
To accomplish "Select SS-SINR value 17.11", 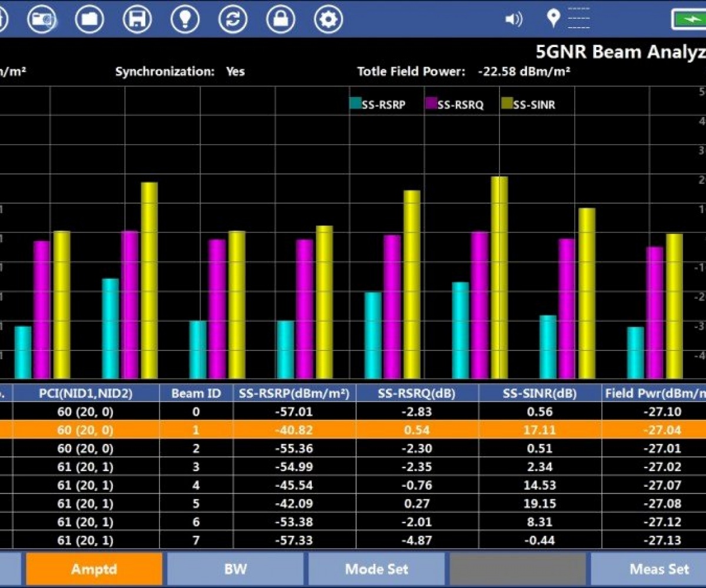I will pos(540,430).
